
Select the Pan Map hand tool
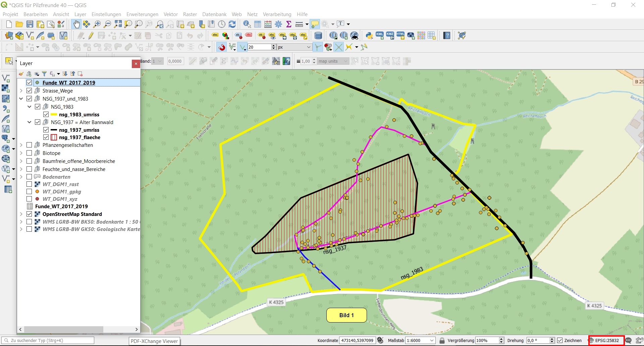(x=76, y=24)
